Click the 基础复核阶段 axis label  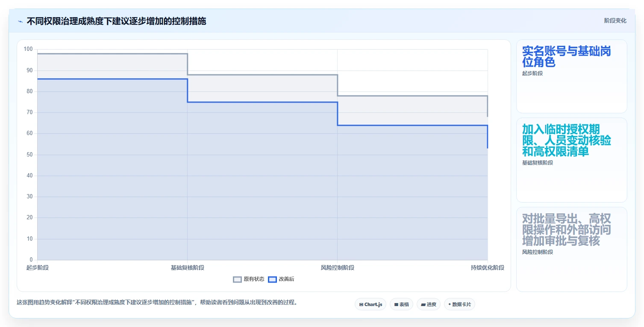pos(188,268)
